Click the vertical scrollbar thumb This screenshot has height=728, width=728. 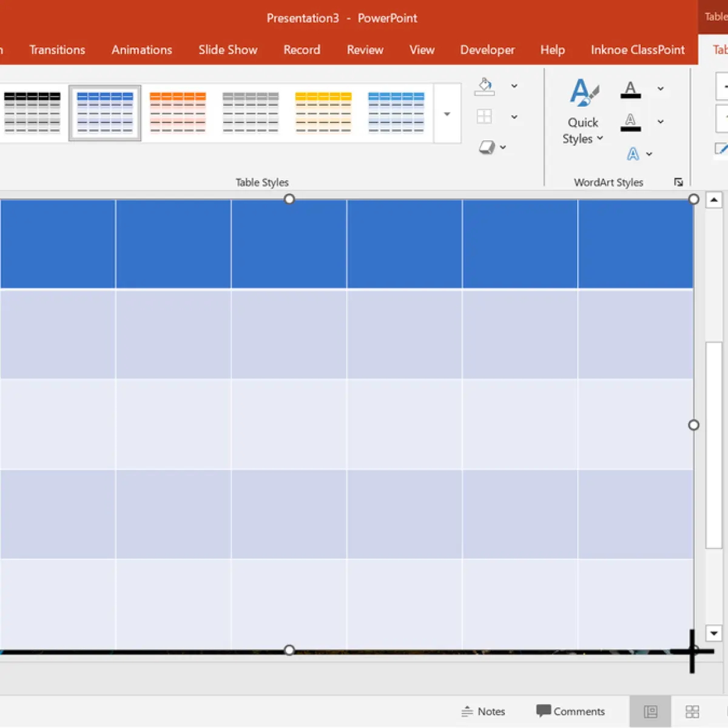713,445
